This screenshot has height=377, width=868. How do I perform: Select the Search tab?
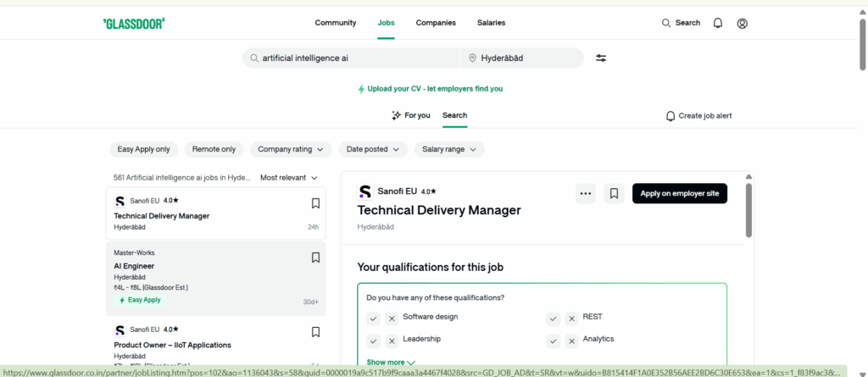[x=454, y=116]
